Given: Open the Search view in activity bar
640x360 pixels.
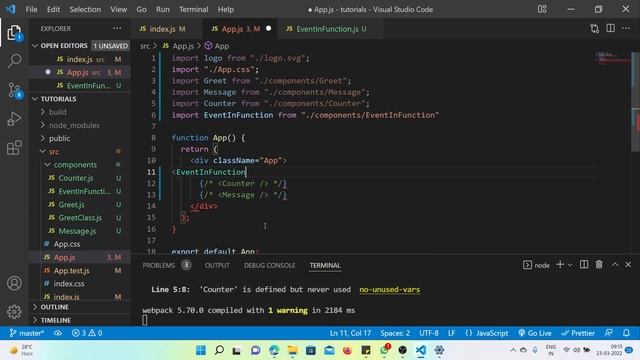Looking at the screenshot, I should pos(14,61).
